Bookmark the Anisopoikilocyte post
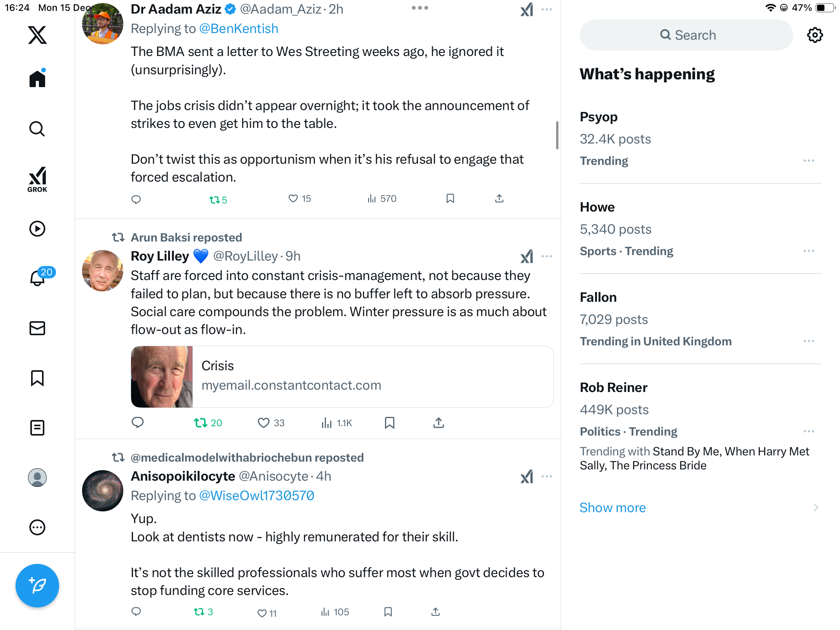Image resolution: width=840 pixels, height=630 pixels. pyautogui.click(x=388, y=612)
